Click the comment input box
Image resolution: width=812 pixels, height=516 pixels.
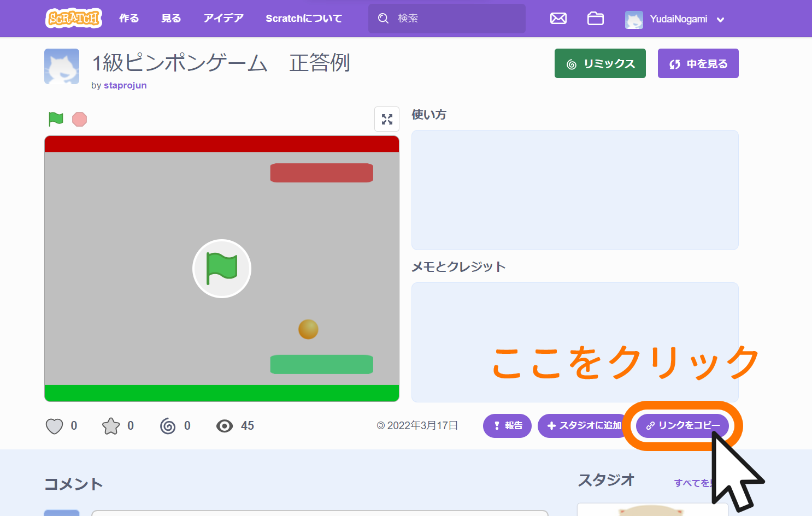click(320, 512)
